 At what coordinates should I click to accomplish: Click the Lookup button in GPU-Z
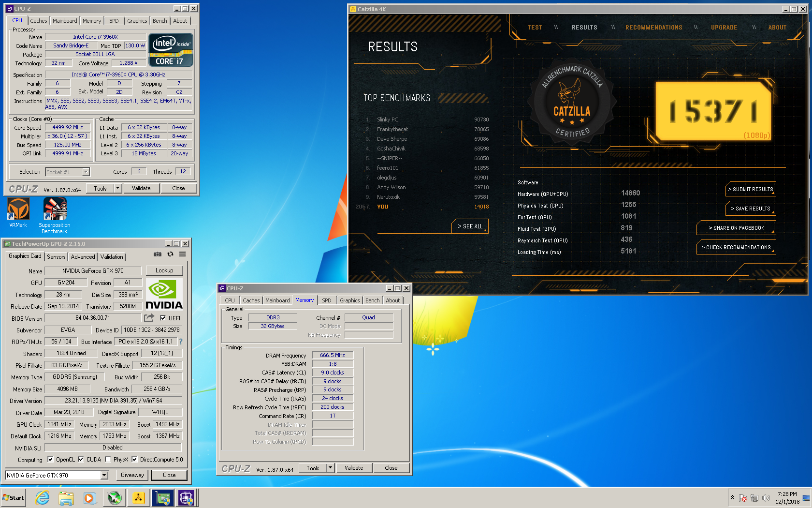(164, 270)
